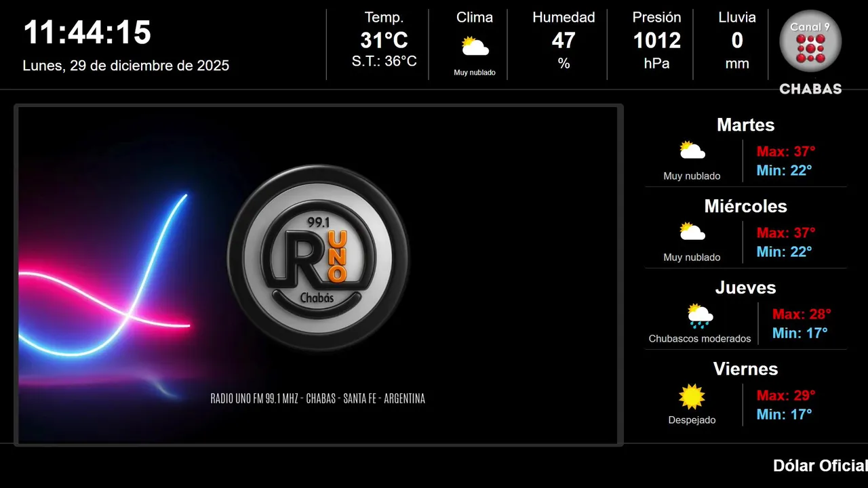Click the Humedad label
The height and width of the screenshot is (488, 868).
click(564, 18)
